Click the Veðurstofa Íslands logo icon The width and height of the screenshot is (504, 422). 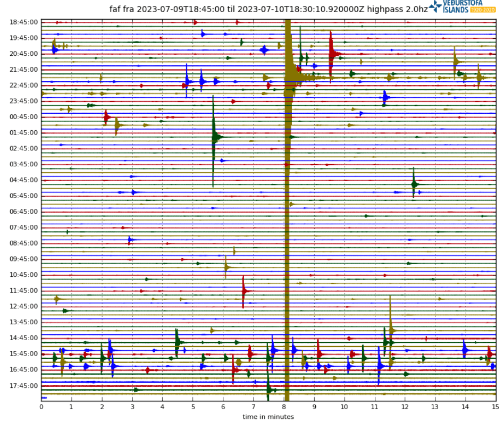[435, 6]
